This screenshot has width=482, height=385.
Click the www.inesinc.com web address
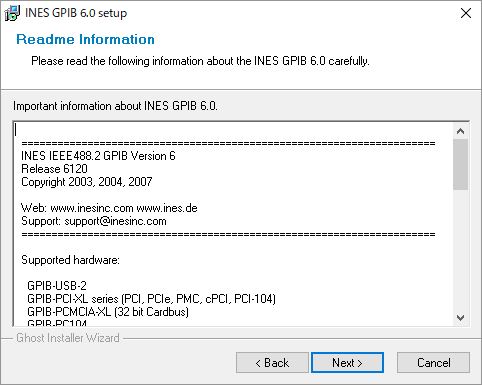pyautogui.click(x=92, y=208)
